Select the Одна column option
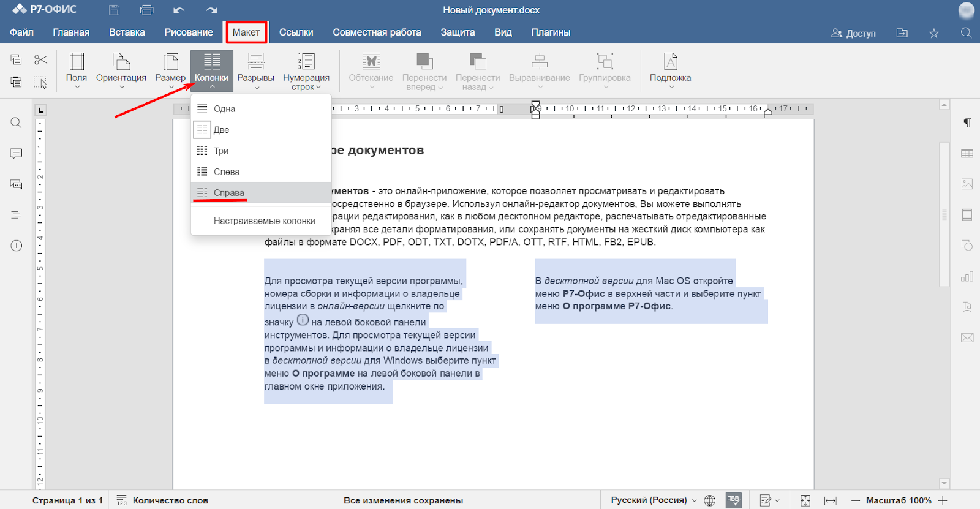 pyautogui.click(x=262, y=109)
